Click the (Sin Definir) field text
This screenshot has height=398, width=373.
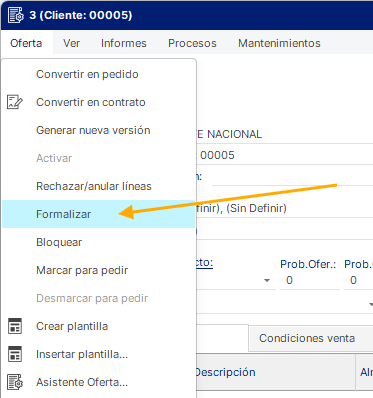(x=256, y=208)
